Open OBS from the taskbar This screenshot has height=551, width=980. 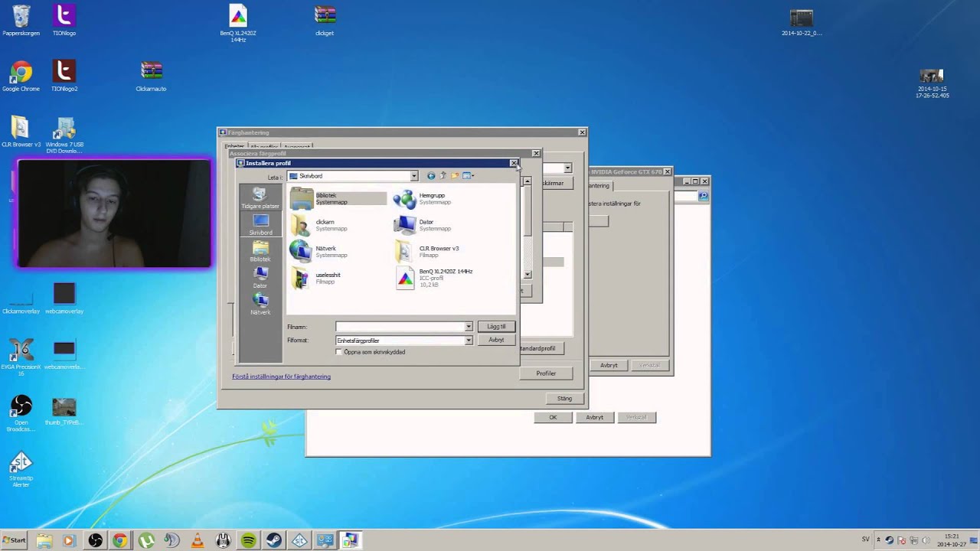click(95, 540)
